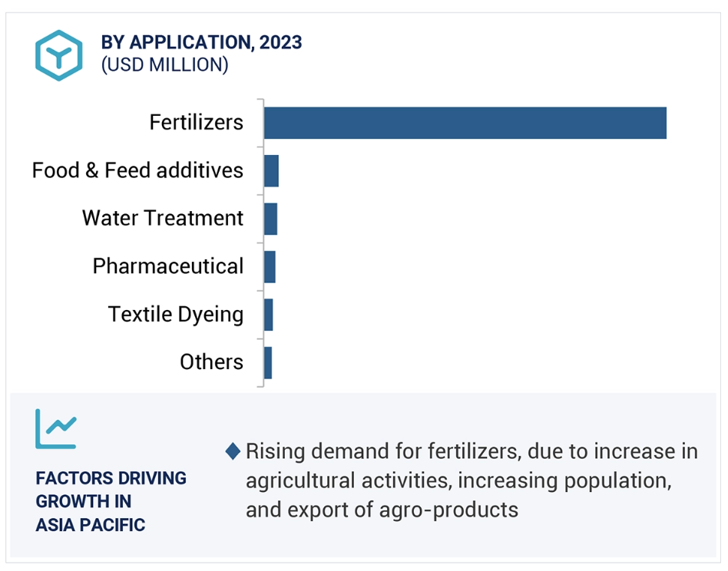Viewport: 728px width, 571px height.
Task: Click the line chart growth icon
Action: tap(56, 428)
